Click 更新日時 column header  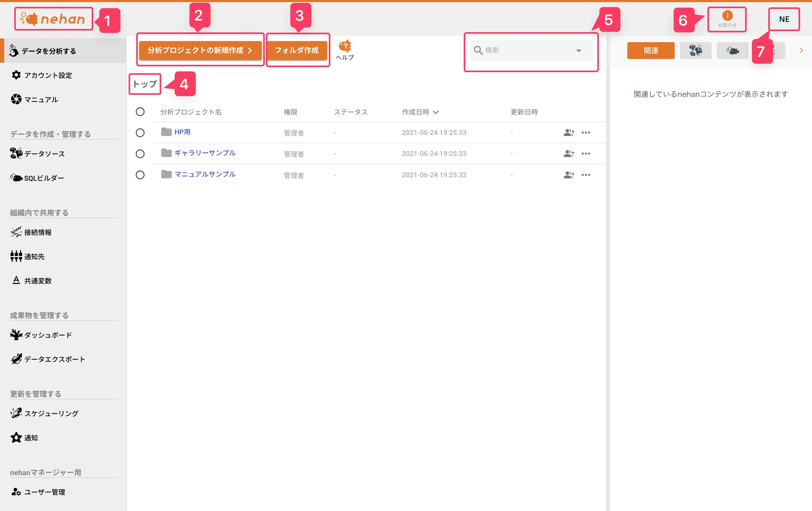pyautogui.click(x=524, y=112)
